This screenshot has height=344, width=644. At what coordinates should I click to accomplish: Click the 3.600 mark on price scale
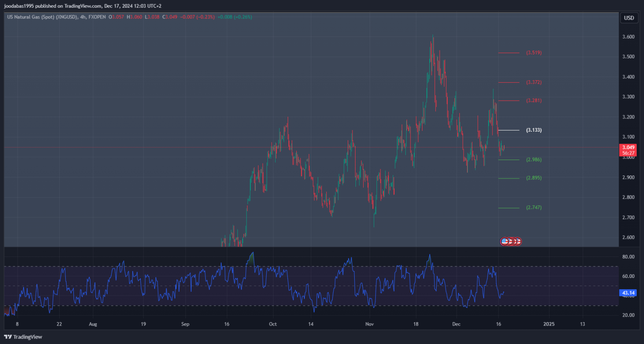[x=629, y=37]
